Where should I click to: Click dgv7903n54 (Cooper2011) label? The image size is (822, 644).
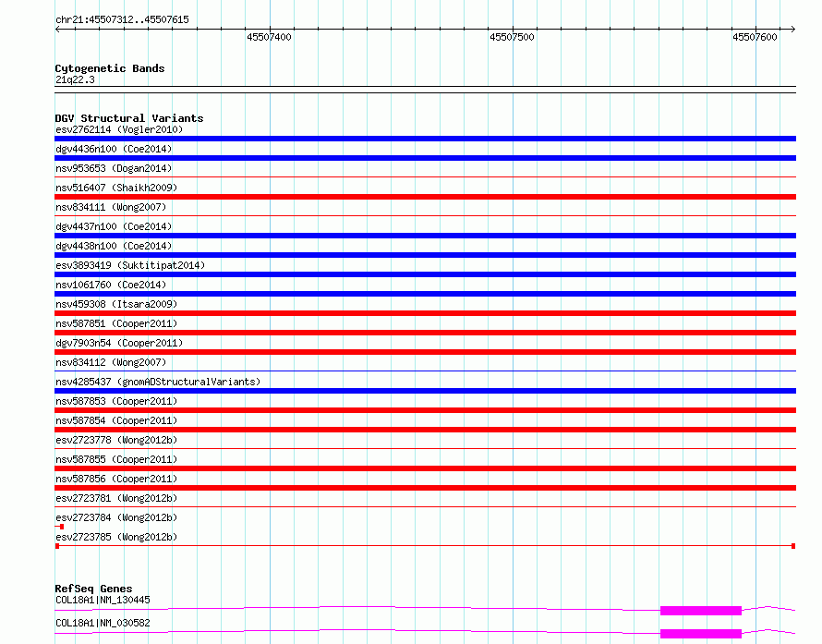[x=119, y=343]
